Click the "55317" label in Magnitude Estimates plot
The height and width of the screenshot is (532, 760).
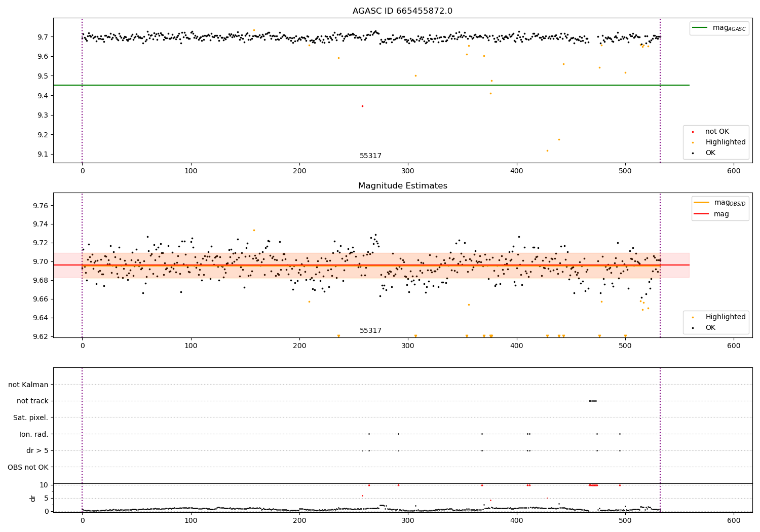coord(370,331)
